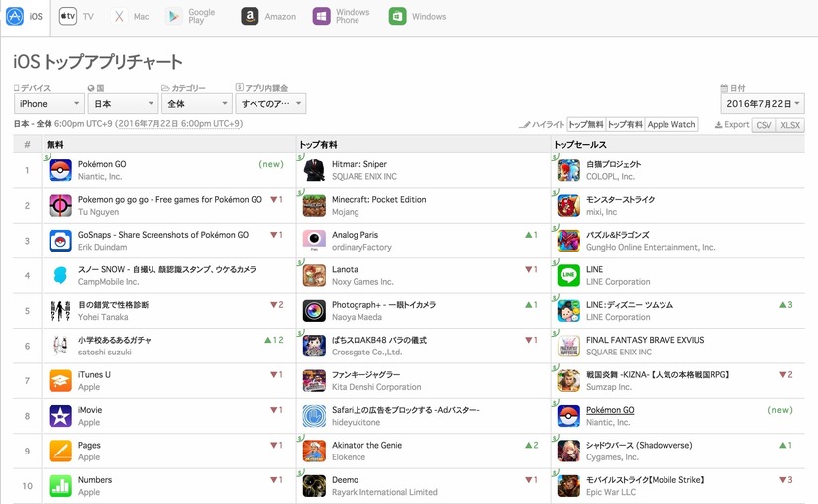Open the 白猫プロジェクト app link
This screenshot has height=504, width=818.
[x=614, y=164]
